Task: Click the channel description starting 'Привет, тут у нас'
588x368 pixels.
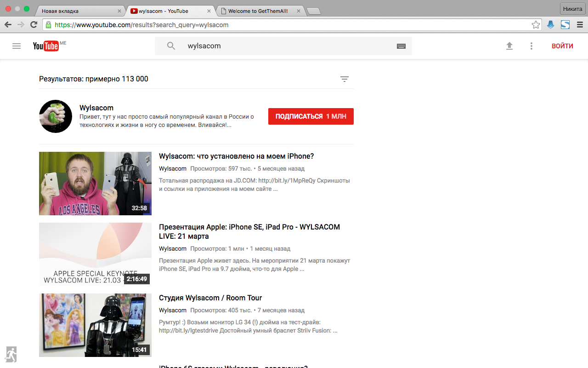Action: point(167,121)
